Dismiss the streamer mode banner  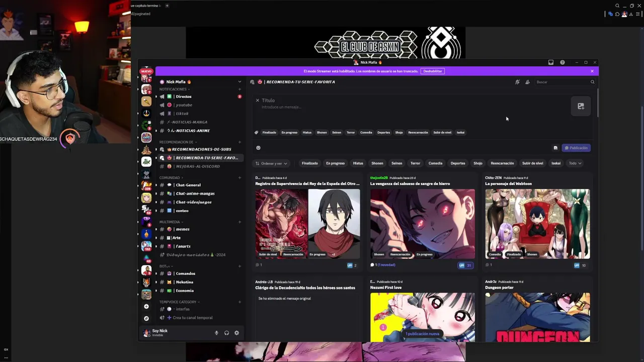coord(592,71)
